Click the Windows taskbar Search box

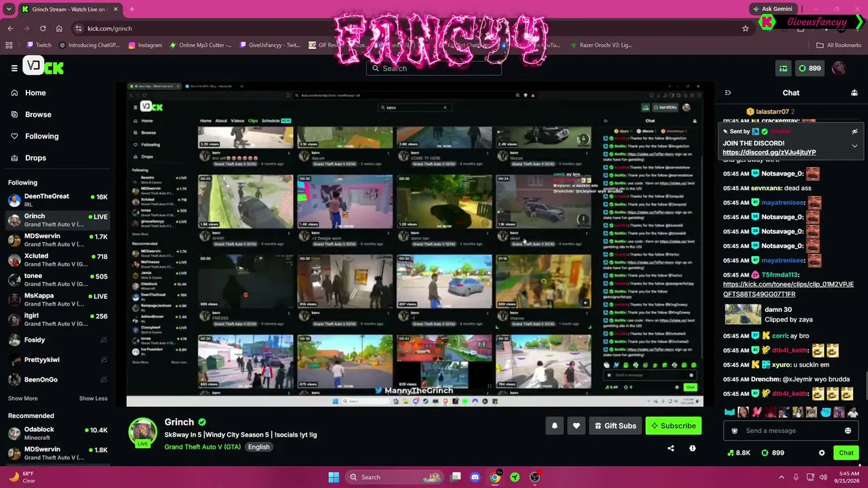click(x=396, y=477)
